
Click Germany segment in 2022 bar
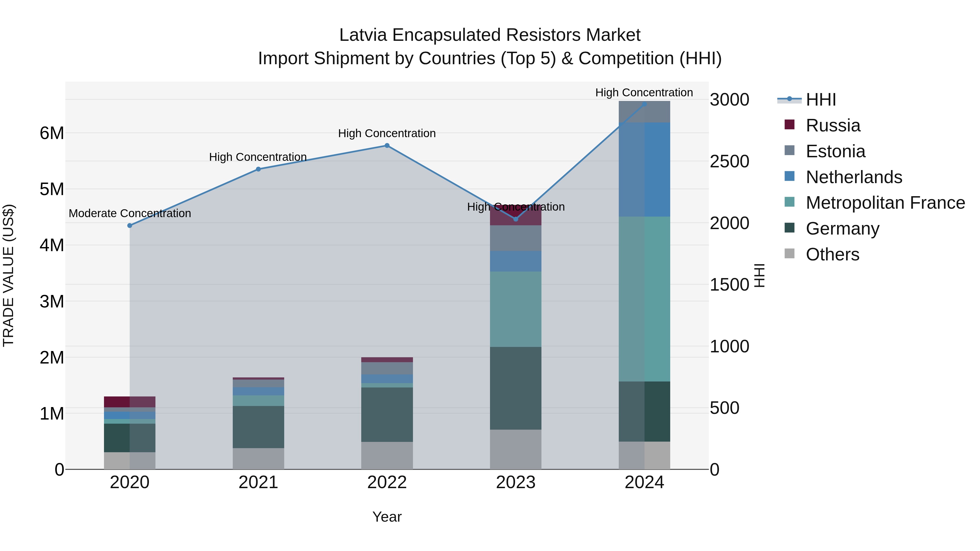(387, 414)
